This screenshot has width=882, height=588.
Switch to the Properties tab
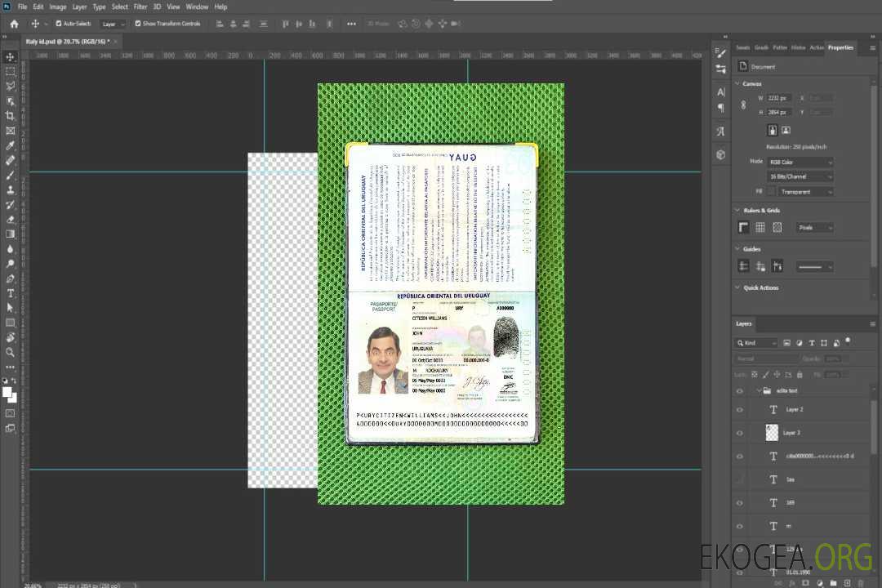coord(840,47)
